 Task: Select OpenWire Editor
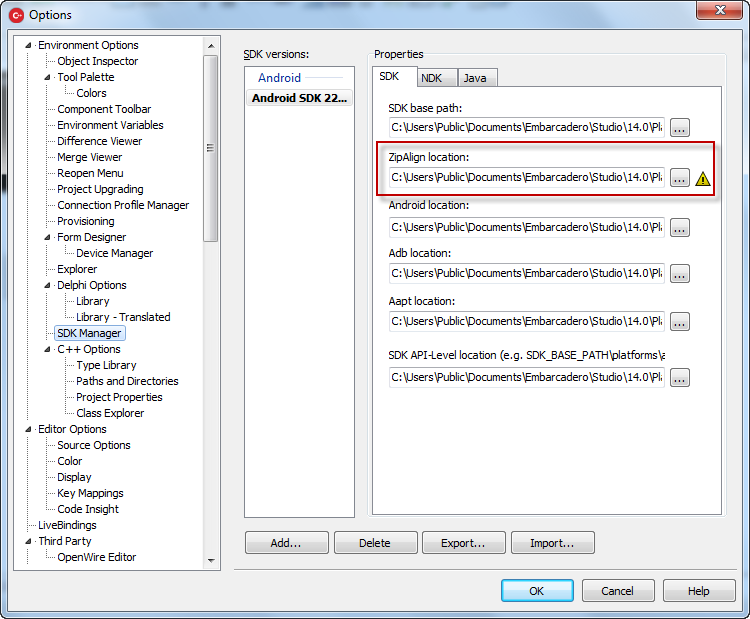click(x=97, y=557)
